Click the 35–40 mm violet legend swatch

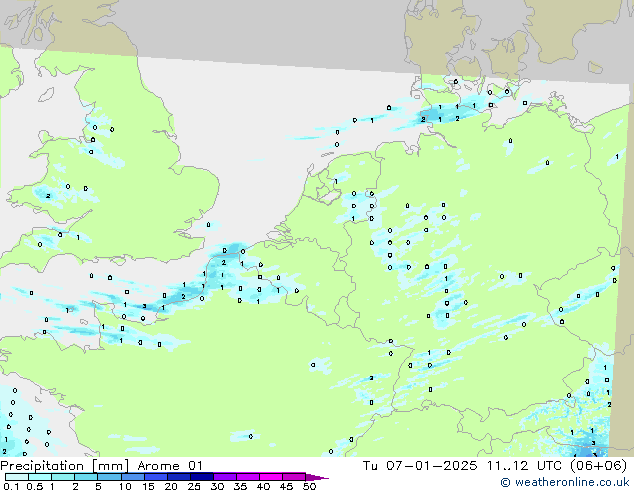coord(247,477)
